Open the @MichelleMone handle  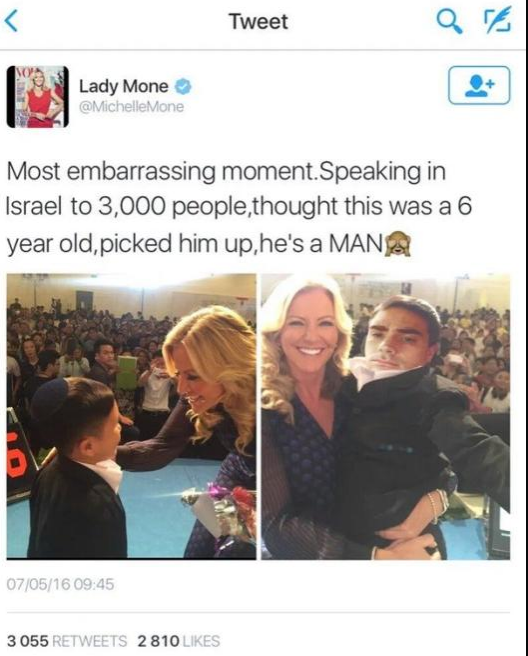(x=131, y=107)
